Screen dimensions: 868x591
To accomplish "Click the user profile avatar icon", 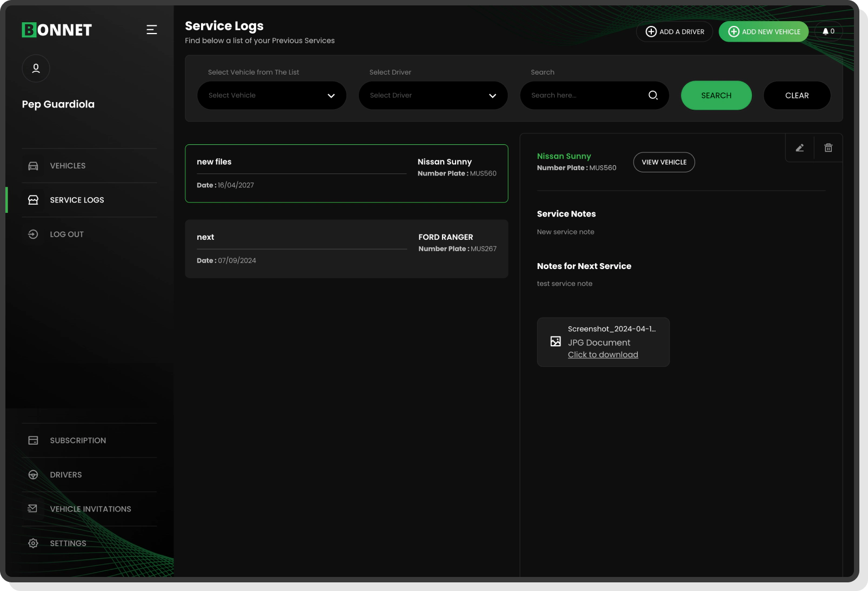I will (36, 69).
